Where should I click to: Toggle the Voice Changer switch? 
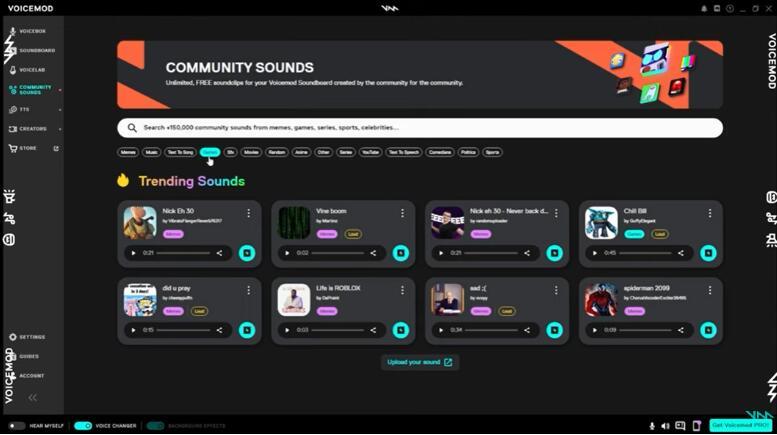click(83, 426)
